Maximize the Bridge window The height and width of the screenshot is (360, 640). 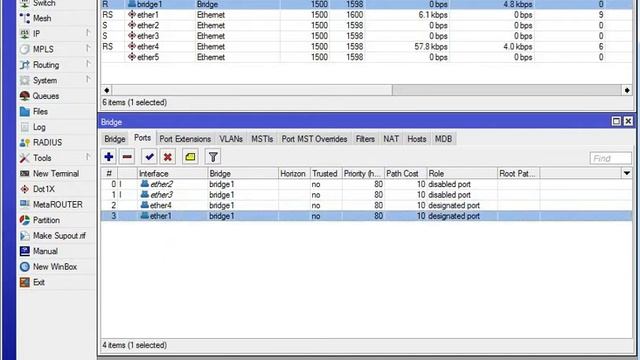coord(616,121)
